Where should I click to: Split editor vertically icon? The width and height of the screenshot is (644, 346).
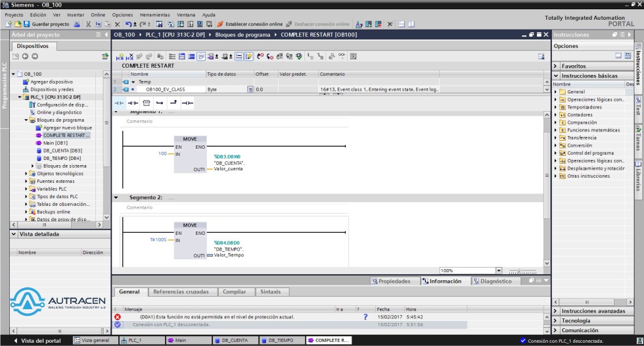coord(411,24)
